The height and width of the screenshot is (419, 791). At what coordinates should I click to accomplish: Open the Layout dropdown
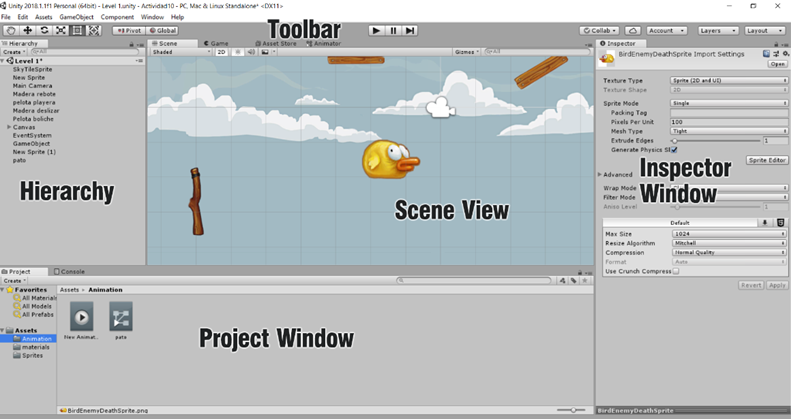point(764,31)
